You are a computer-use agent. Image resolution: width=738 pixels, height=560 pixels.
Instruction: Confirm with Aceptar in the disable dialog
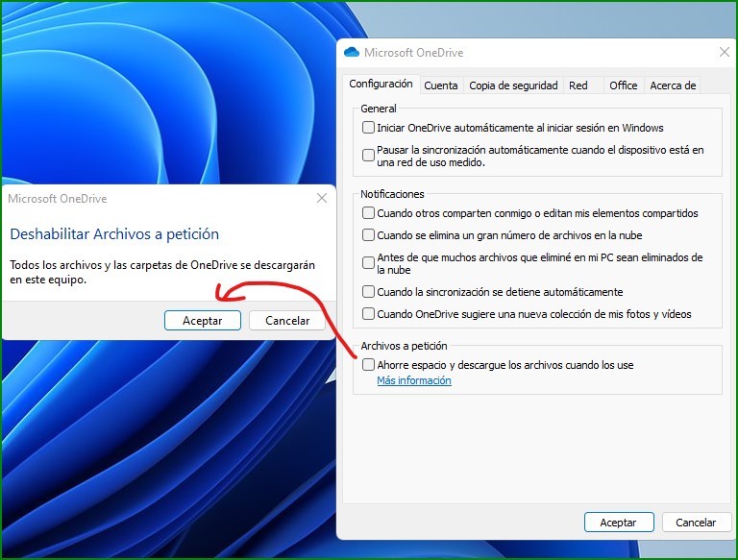click(x=203, y=321)
